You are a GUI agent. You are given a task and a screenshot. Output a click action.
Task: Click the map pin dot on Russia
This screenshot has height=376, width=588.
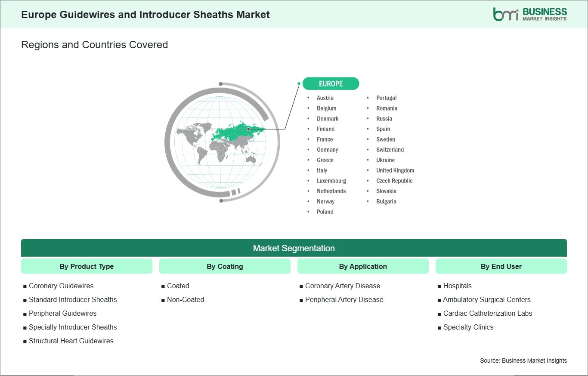[248, 129]
